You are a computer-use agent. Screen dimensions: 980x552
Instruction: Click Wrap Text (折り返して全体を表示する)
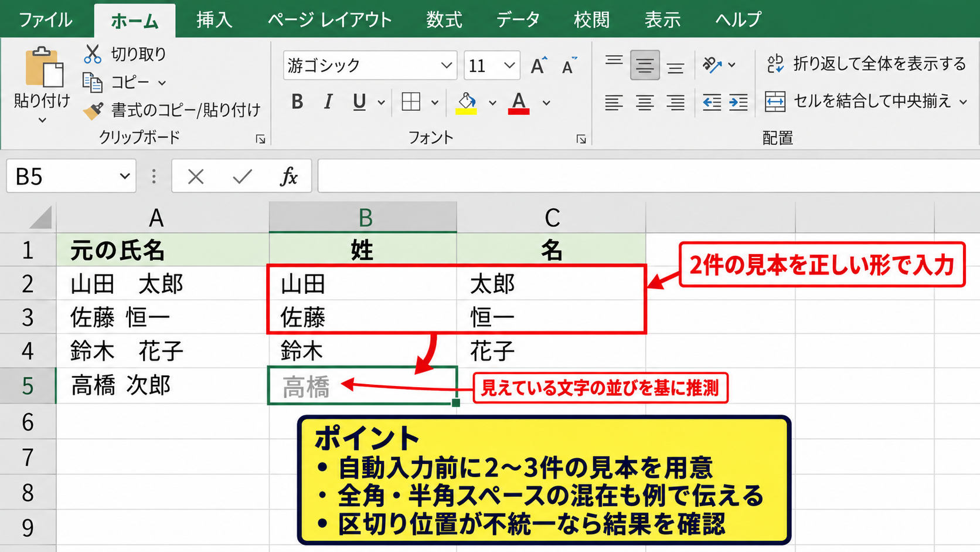coord(866,63)
